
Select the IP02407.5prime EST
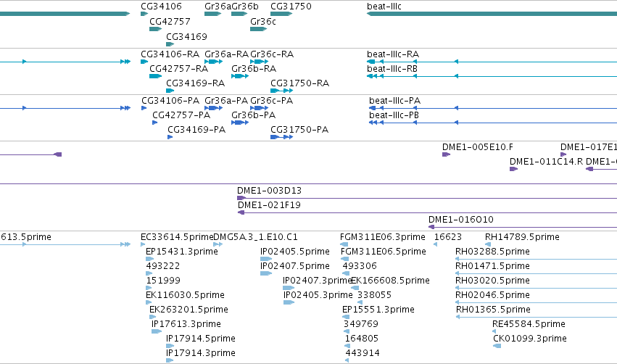click(266, 273)
